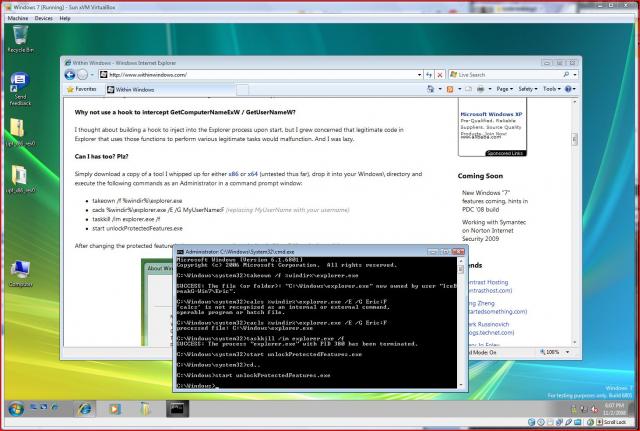The width and height of the screenshot is (640, 431).
Task: Click the Internet Explorer back button
Action: pos(70,75)
